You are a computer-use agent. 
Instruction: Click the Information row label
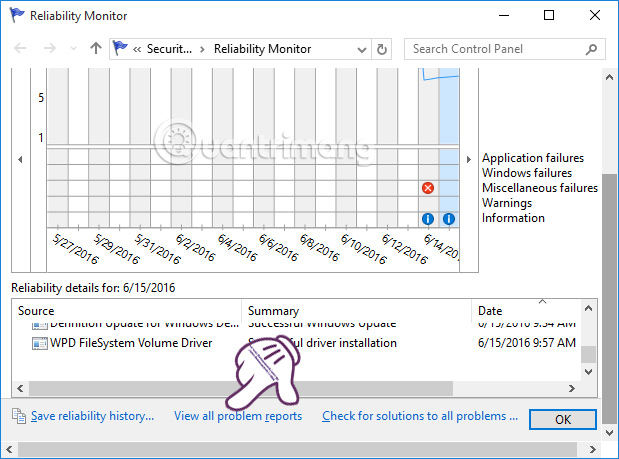513,218
